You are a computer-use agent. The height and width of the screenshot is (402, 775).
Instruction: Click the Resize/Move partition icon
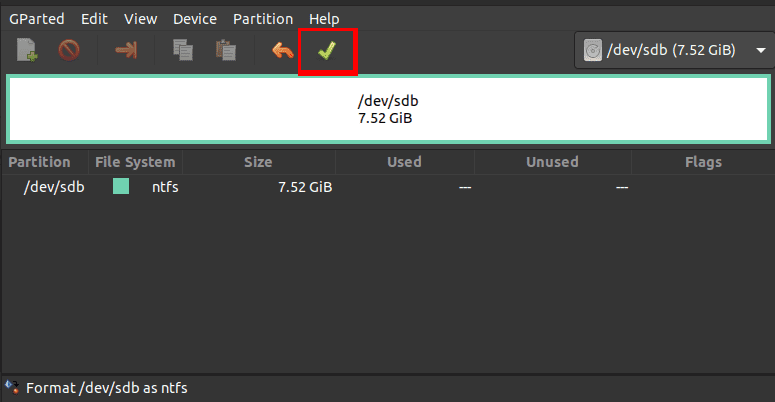tap(126, 50)
